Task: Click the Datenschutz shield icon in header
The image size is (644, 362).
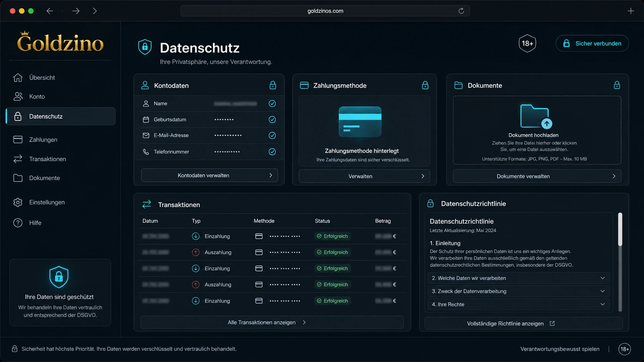Action: tap(145, 47)
